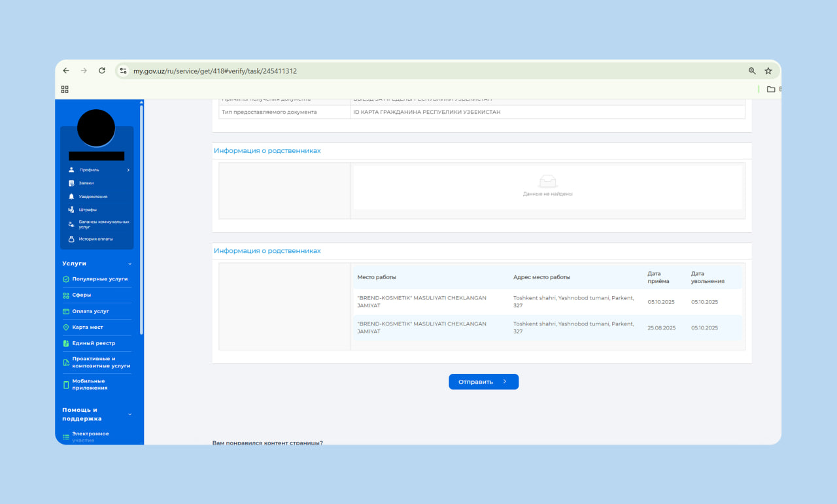Click the zoom magnifier icon in address bar

click(x=752, y=71)
